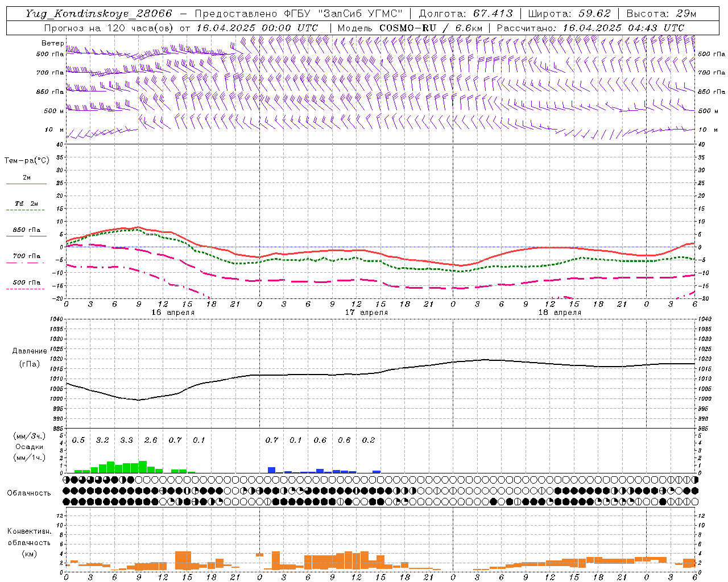728x582 pixels.
Task: Select the text Предоставлено ФГБУ "ЗапСиб УГМС"
Action: 299,14
